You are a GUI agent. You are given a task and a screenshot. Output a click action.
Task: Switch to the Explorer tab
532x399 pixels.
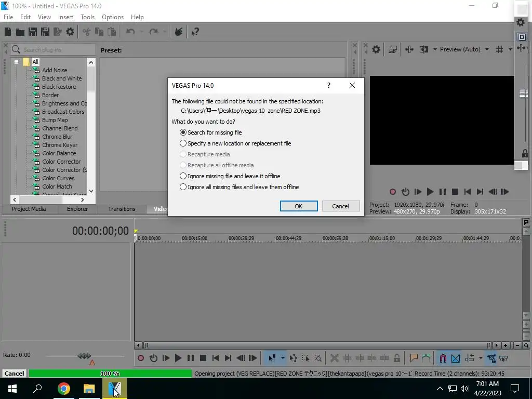pos(77,209)
